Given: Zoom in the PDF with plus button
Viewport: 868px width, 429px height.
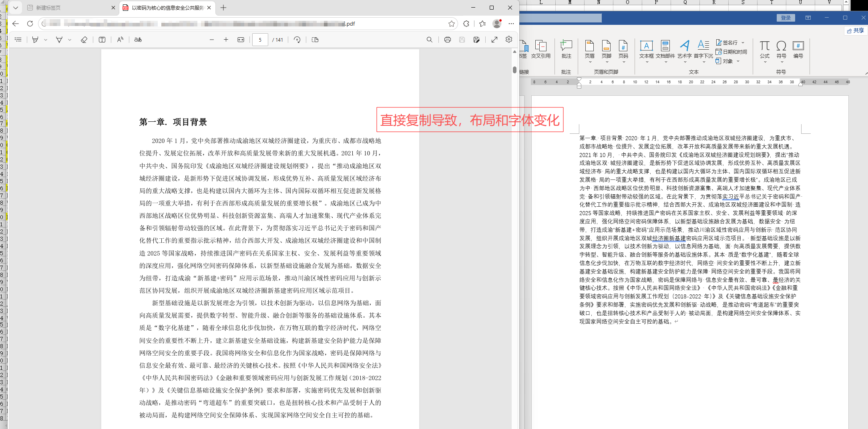Looking at the screenshot, I should tap(226, 40).
